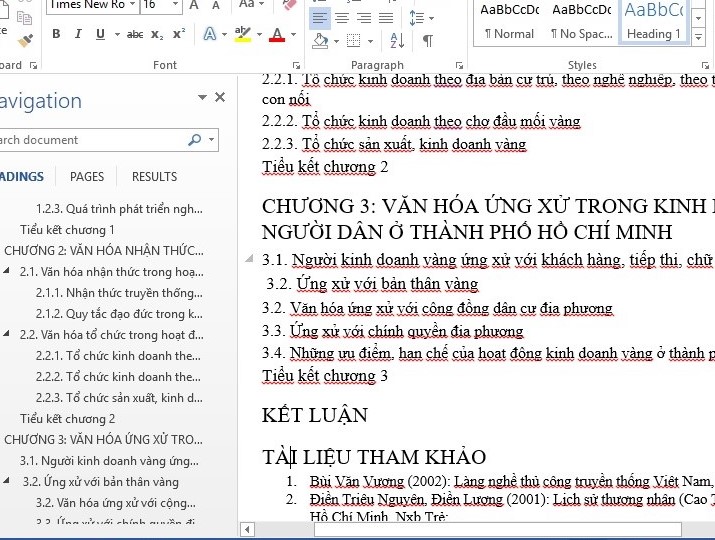This screenshot has height=540, width=715.
Task: Align paragraph text right
Action: 363,18
